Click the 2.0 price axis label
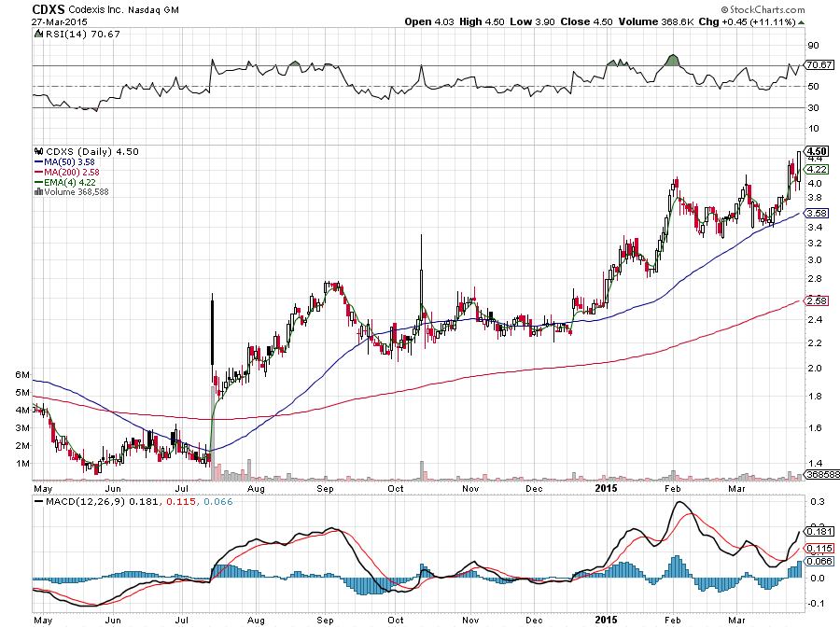The width and height of the screenshot is (840, 628). click(815, 369)
